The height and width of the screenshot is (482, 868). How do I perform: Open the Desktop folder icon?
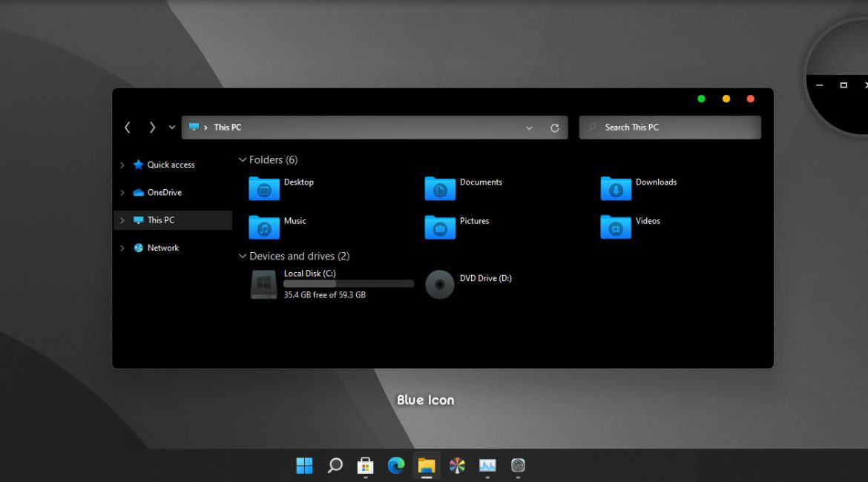tap(264, 188)
